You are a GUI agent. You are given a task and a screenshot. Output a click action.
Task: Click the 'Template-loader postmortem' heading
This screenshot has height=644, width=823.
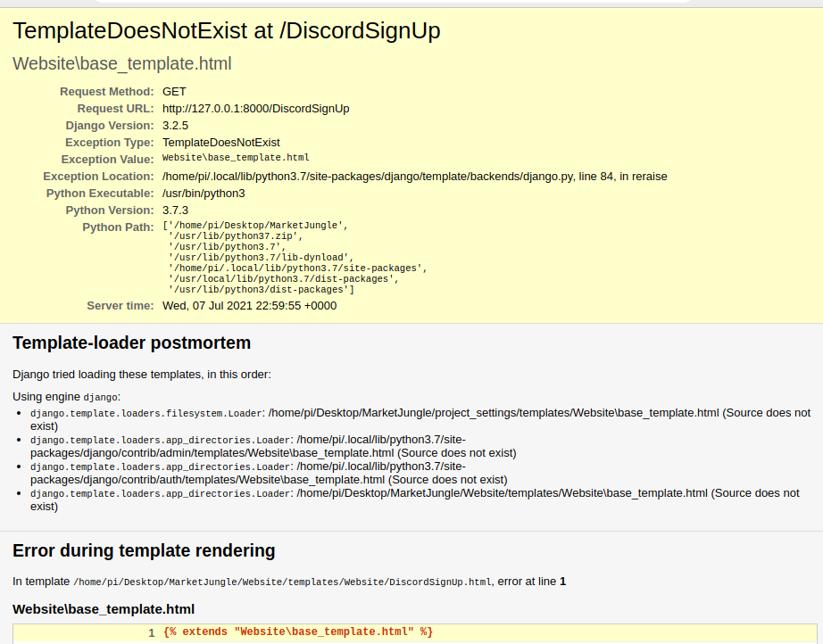coord(132,343)
